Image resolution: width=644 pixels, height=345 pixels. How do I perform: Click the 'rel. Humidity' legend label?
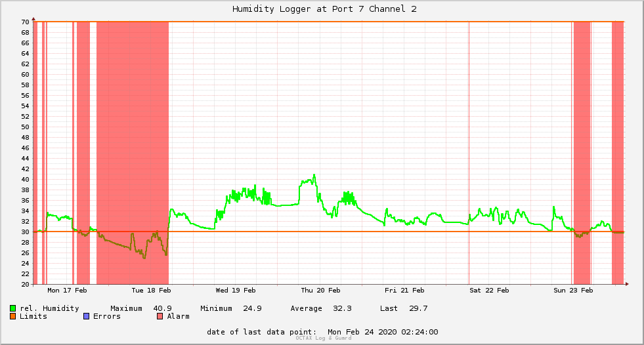[49, 308]
